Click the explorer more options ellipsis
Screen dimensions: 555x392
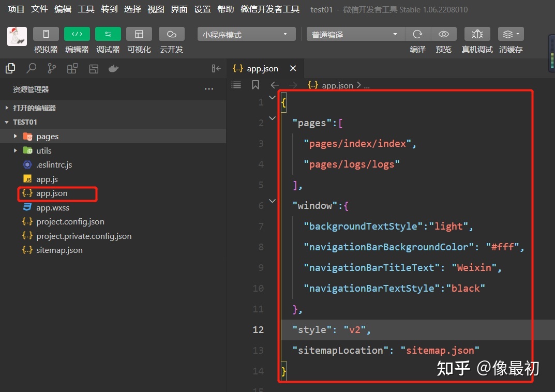click(209, 89)
